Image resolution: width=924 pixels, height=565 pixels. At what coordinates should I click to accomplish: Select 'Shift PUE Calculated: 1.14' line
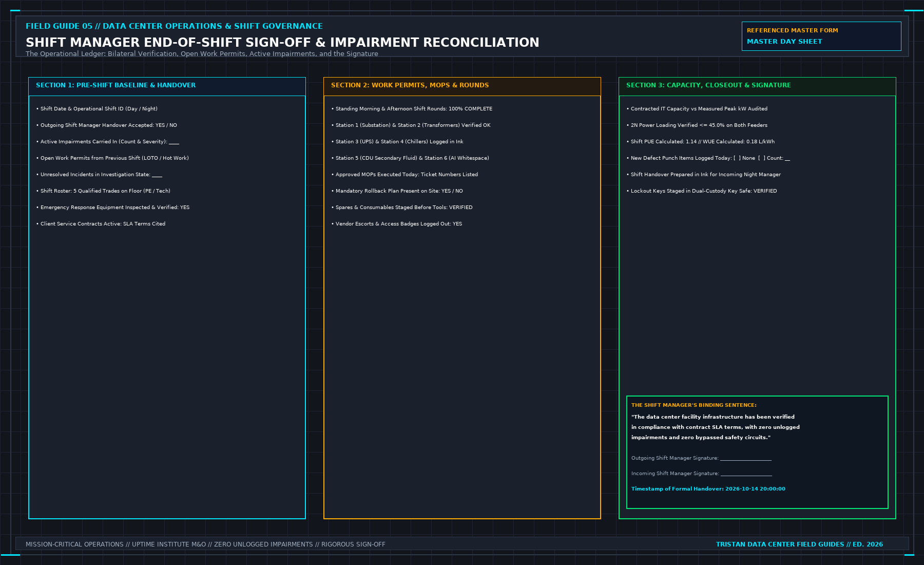pos(701,142)
